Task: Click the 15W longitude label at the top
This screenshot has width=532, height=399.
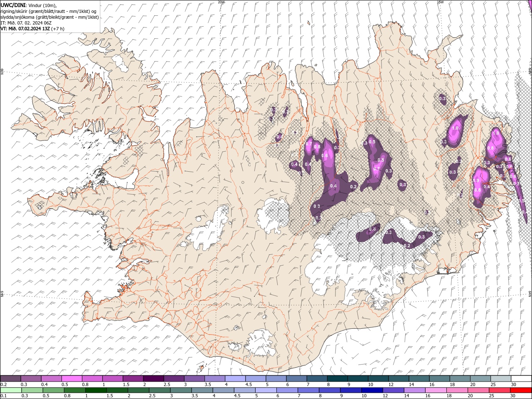Action: [x=440, y=2]
